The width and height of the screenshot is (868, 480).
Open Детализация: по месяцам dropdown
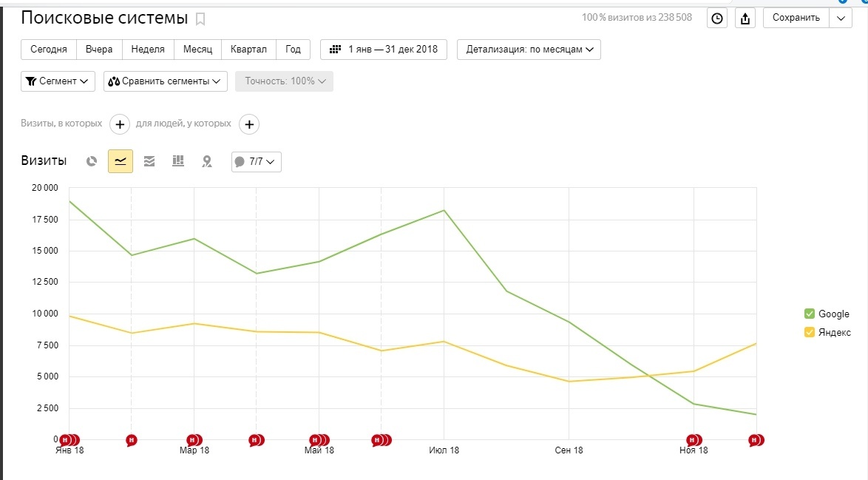(529, 50)
